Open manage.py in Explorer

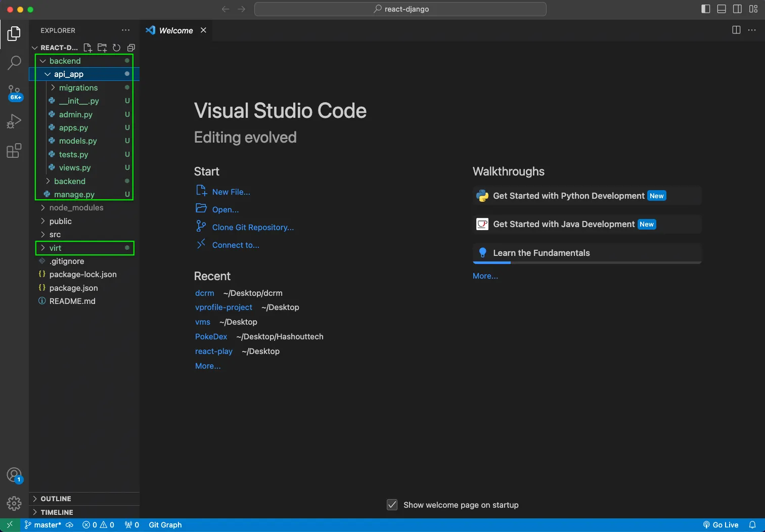[x=84, y=195]
